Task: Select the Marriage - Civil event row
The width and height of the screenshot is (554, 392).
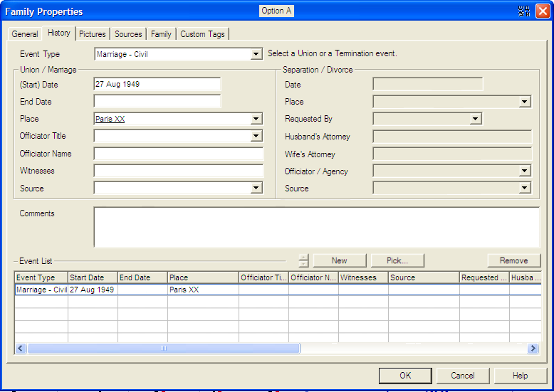Action: pos(41,290)
